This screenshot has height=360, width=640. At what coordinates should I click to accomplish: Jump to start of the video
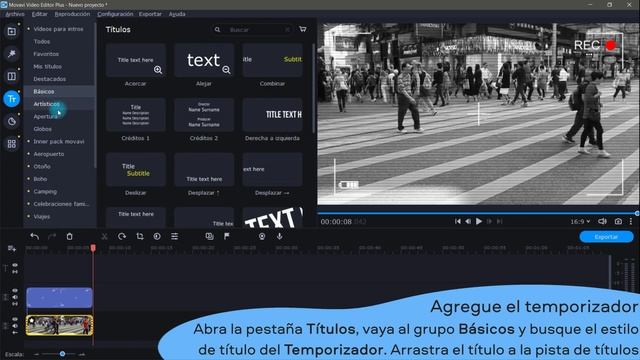[x=458, y=221]
